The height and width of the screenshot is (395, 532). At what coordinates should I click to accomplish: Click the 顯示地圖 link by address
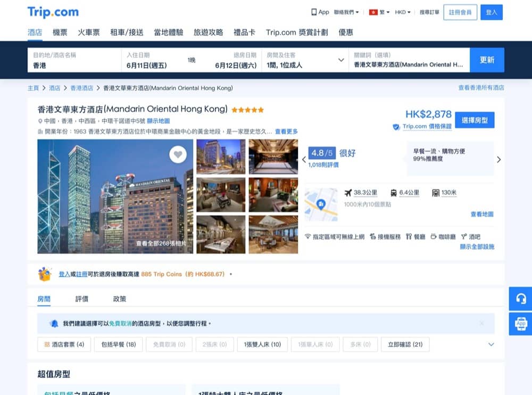click(x=158, y=121)
